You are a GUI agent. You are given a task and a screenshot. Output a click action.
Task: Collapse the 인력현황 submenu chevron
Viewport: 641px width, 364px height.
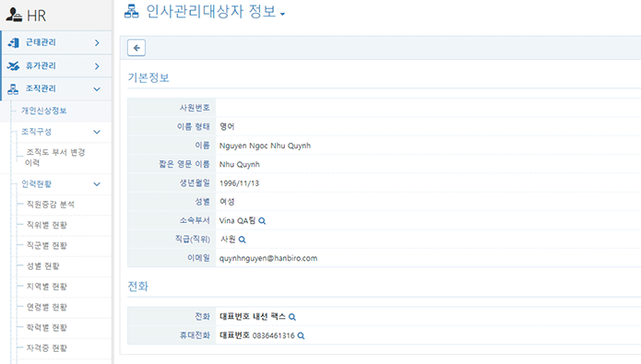click(x=97, y=184)
